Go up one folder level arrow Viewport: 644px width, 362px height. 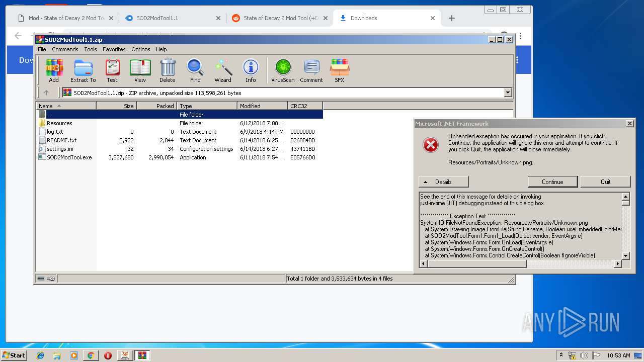click(46, 93)
